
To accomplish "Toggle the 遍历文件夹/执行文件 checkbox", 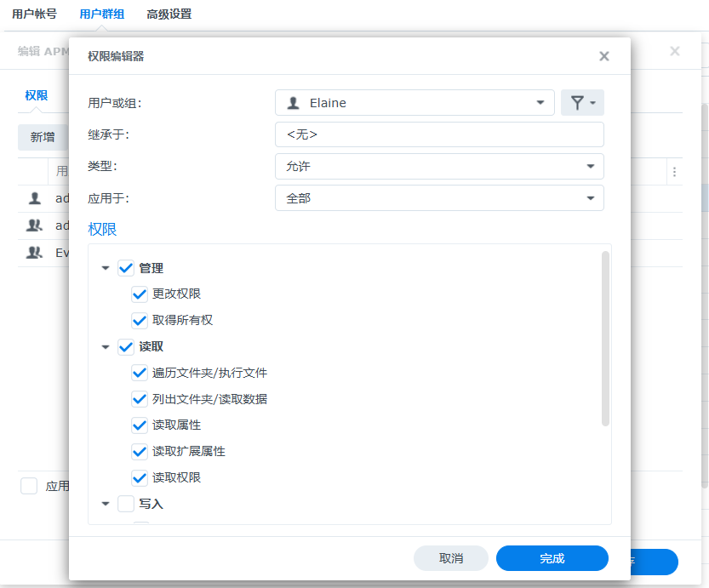I will coord(140,374).
